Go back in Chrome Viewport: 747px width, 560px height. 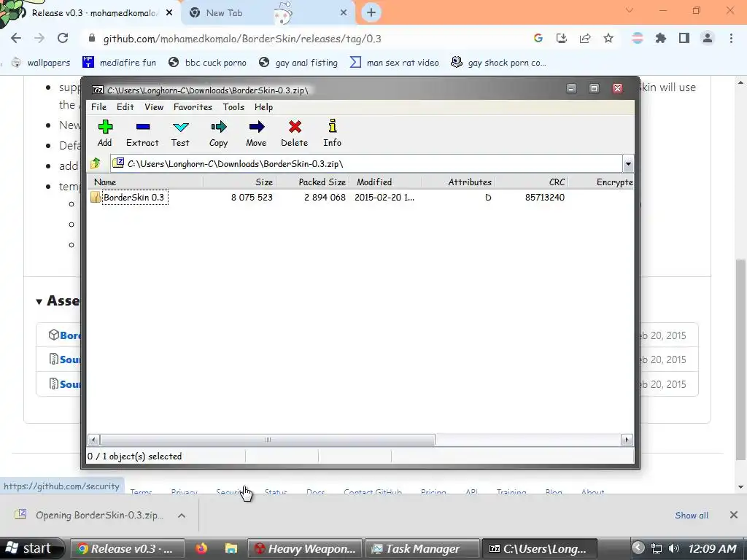coord(16,39)
